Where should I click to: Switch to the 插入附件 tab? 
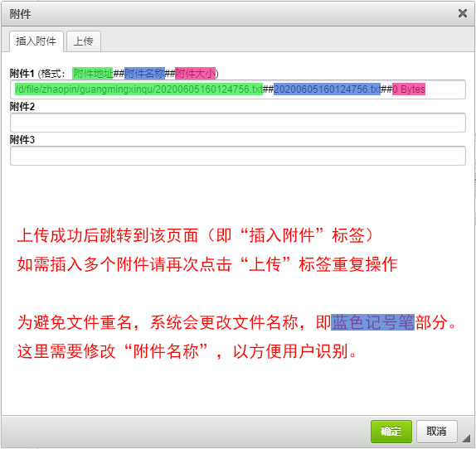click(x=36, y=41)
